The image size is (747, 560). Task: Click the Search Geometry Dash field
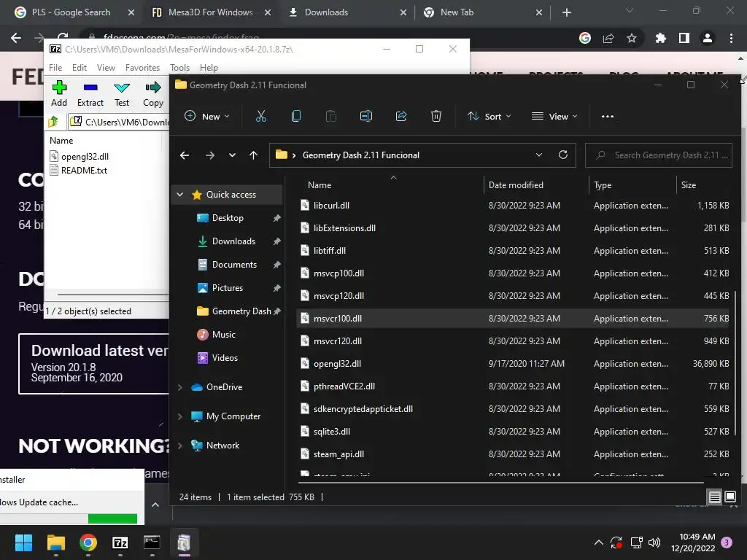click(659, 155)
